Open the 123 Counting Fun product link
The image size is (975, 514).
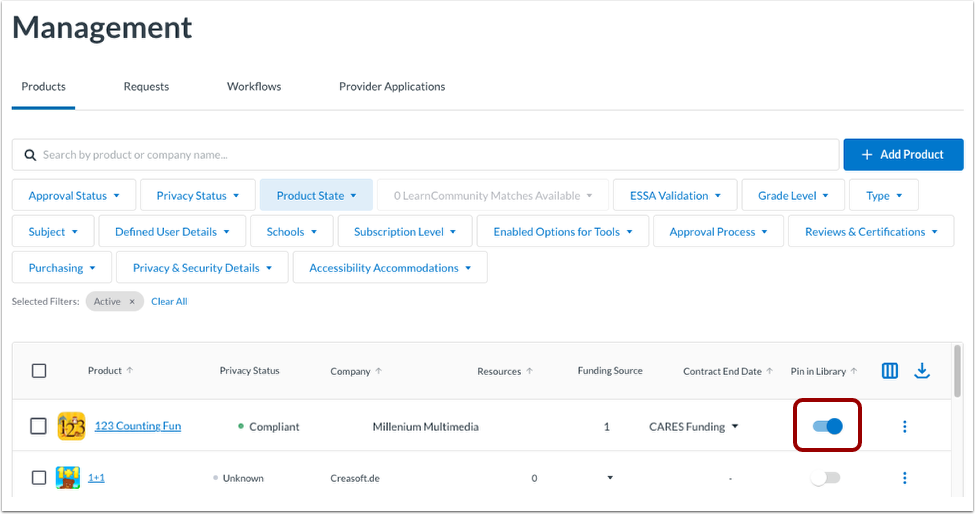137,426
